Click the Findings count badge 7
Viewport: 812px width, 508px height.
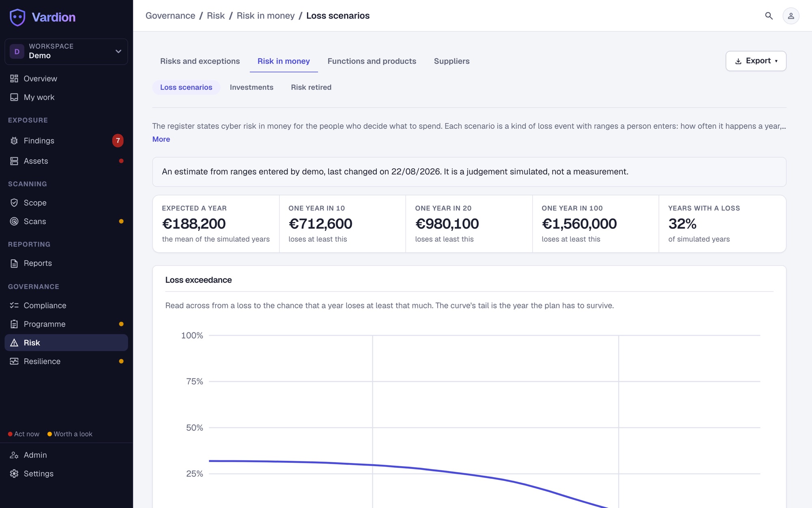tap(118, 141)
